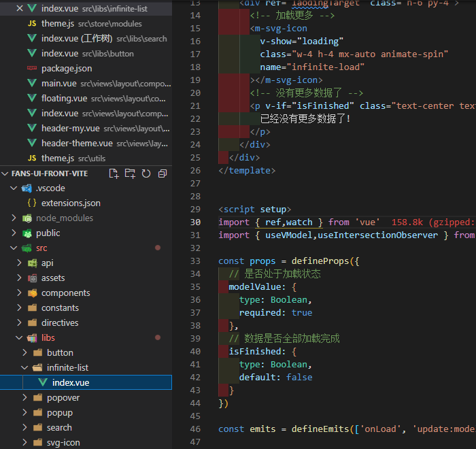Click the package.json file icon
The width and height of the screenshot is (476, 449).
tap(32, 69)
